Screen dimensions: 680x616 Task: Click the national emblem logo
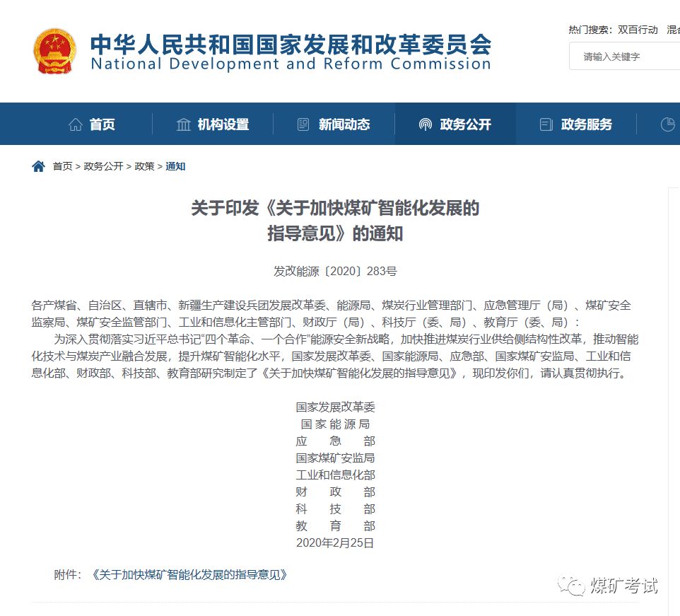(x=54, y=51)
